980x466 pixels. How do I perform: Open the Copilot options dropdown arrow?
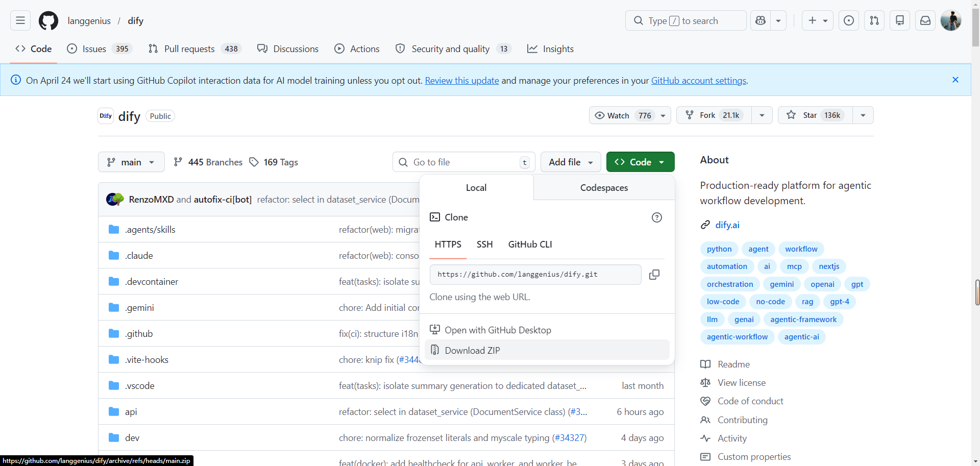pyautogui.click(x=778, y=20)
